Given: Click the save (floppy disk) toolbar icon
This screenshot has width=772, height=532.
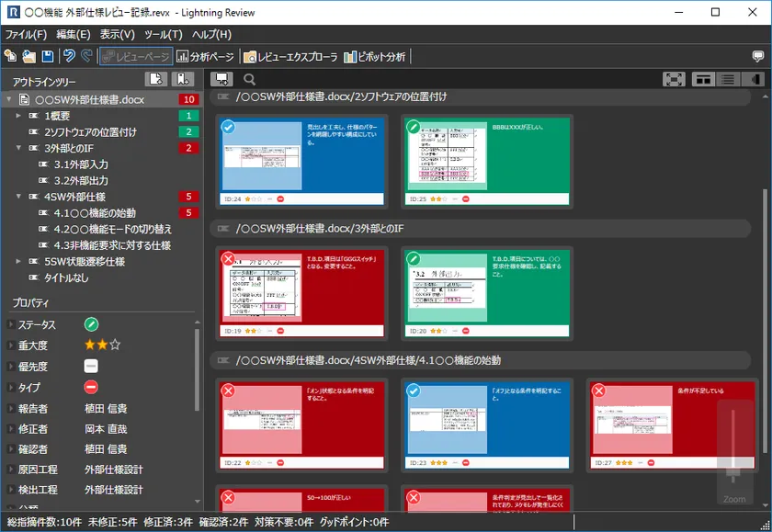Looking at the screenshot, I should 47,57.
